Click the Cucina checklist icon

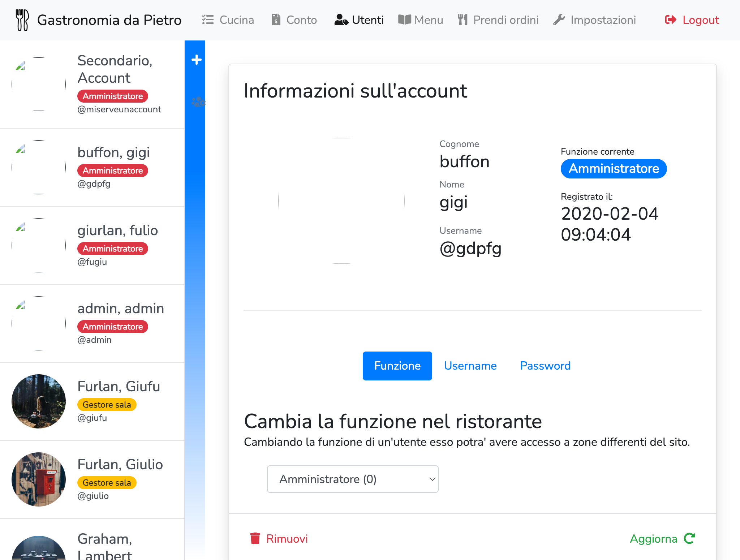pyautogui.click(x=208, y=20)
